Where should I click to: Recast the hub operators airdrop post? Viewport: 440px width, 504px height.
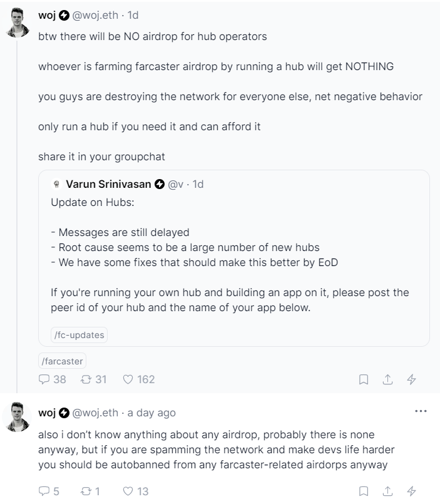86,379
